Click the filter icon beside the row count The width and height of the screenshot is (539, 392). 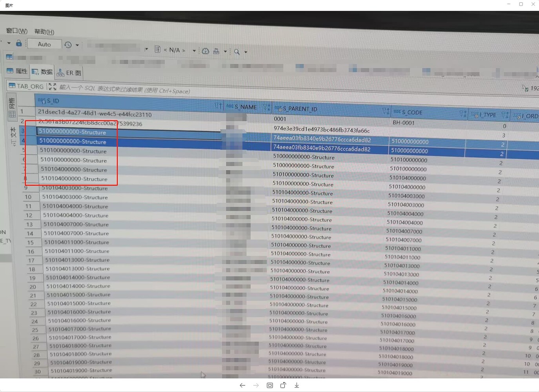pos(525,88)
